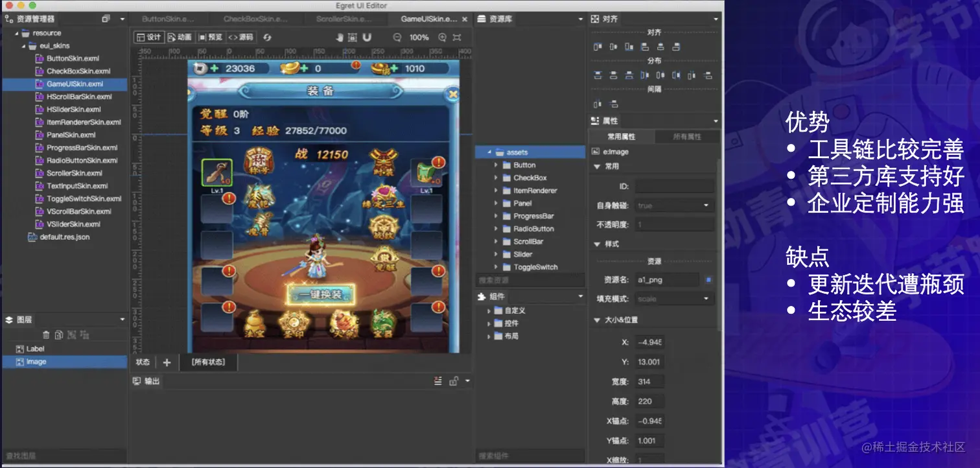Collapse the resource folder
Viewport: 980px width, 468px height.
(17, 33)
